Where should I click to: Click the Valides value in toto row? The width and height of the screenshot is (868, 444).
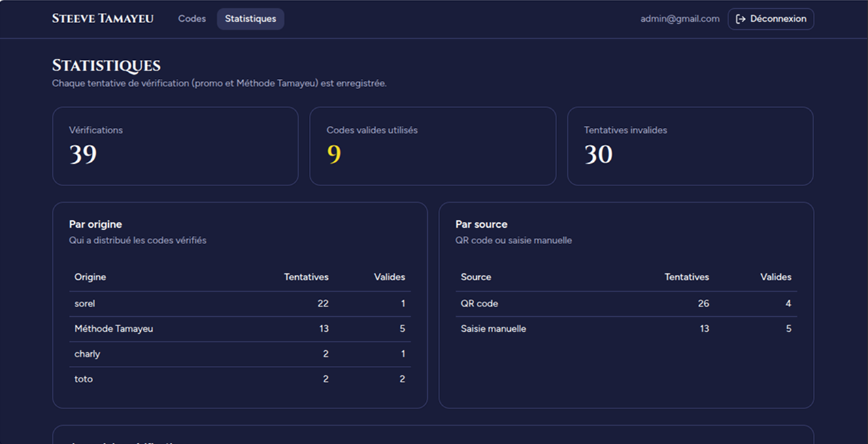click(x=402, y=379)
